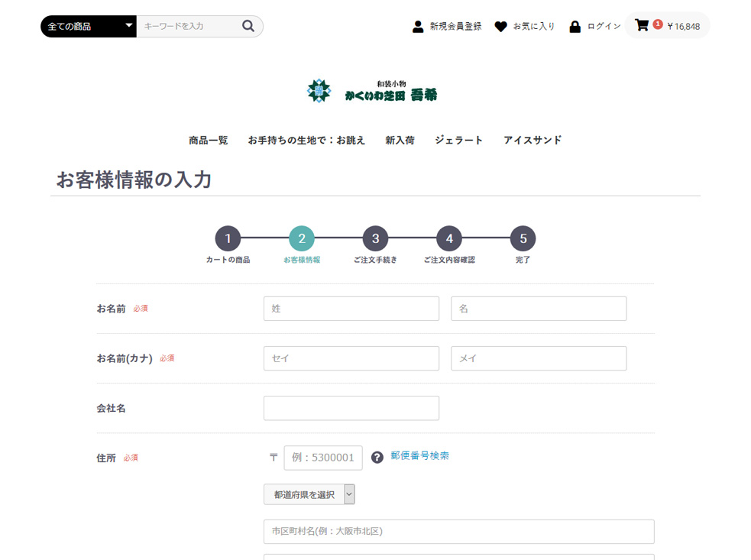Click the login padlock icon
The height and width of the screenshot is (560, 751).
575,27
